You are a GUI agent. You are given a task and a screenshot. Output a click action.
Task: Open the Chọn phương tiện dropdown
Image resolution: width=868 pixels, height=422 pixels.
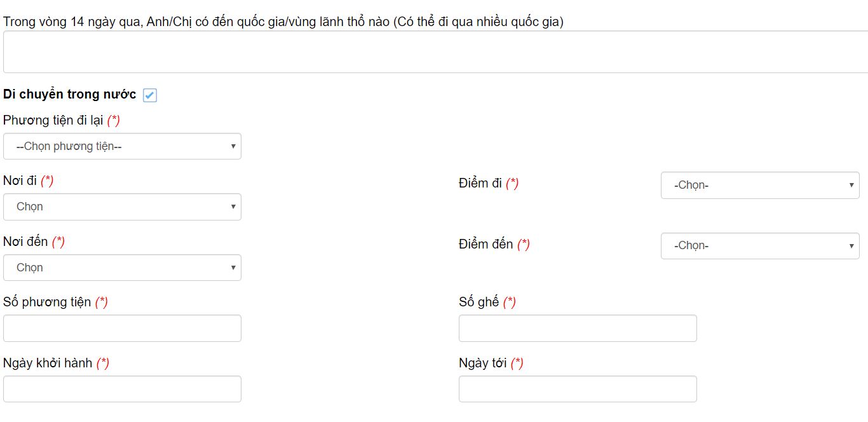(122, 146)
